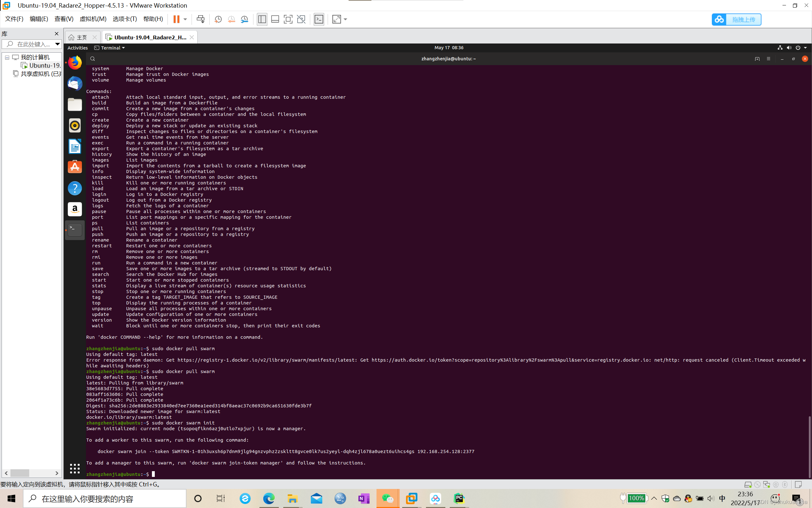
Task: Launch Firefox from the Ubuntu dock
Action: coord(75,63)
